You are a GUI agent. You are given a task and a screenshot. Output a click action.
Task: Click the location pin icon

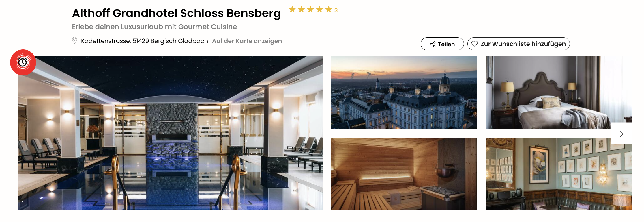[74, 40]
